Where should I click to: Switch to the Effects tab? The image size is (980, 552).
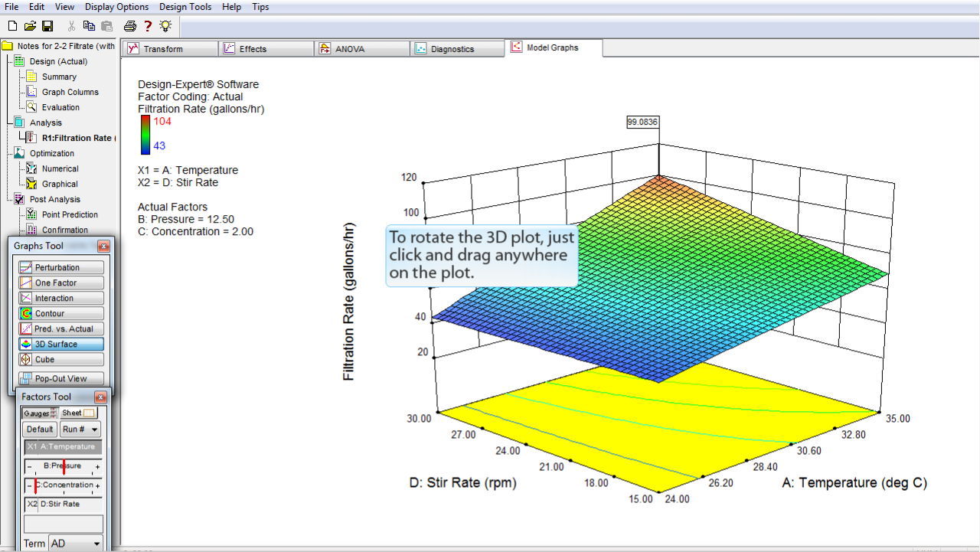pos(267,48)
